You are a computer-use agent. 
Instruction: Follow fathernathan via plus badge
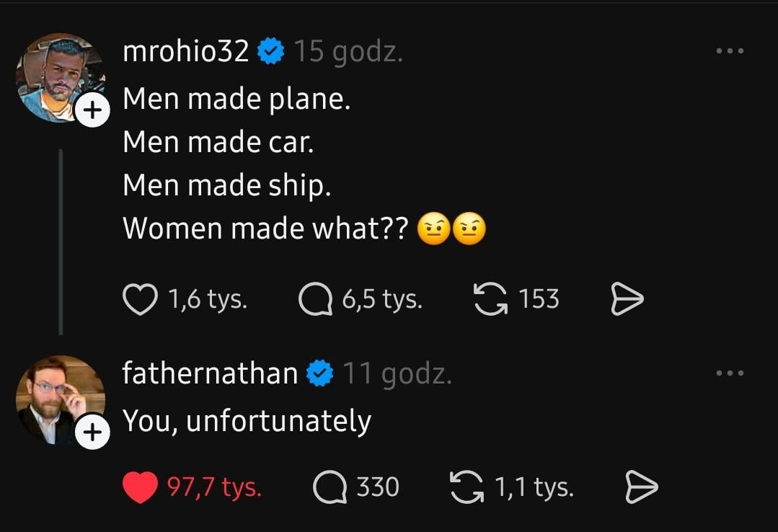coord(92,433)
